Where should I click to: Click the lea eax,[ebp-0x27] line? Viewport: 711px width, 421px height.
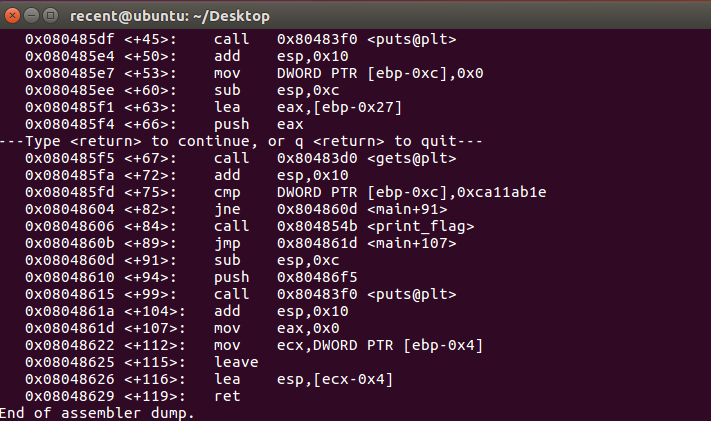coord(213,108)
